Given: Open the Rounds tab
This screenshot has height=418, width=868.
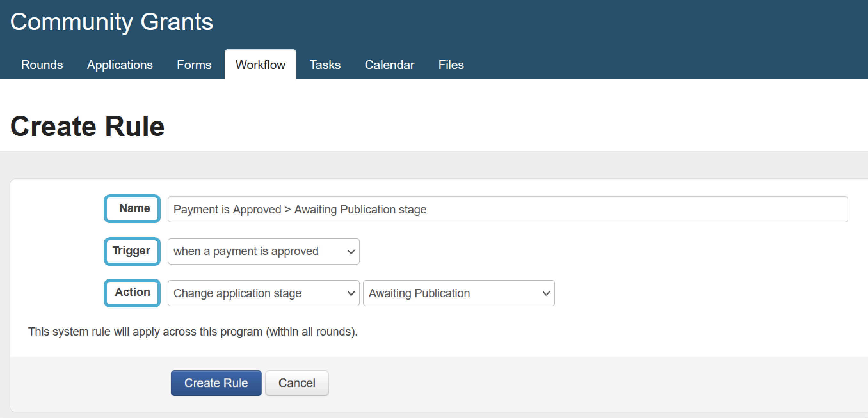Looking at the screenshot, I should coord(42,65).
